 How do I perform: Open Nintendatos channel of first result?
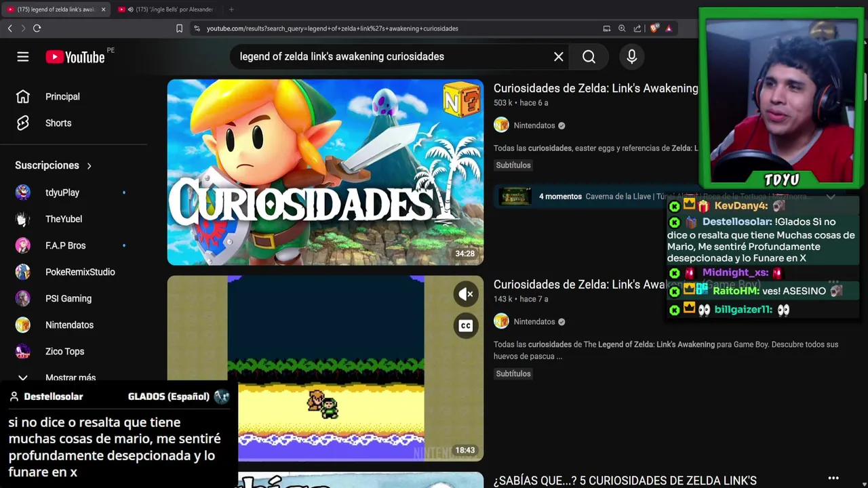[534, 125]
